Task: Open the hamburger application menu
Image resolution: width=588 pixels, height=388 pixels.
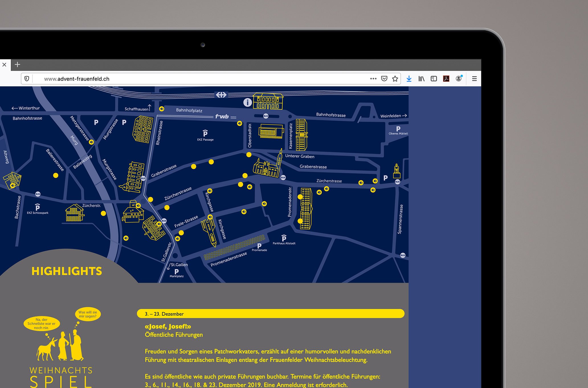Action: (474, 79)
